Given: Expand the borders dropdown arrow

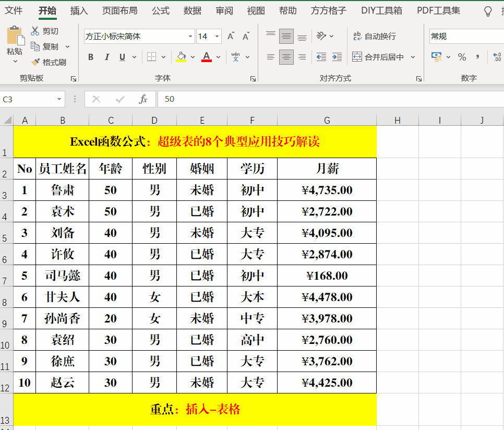Looking at the screenshot, I should pyautogui.click(x=163, y=57).
